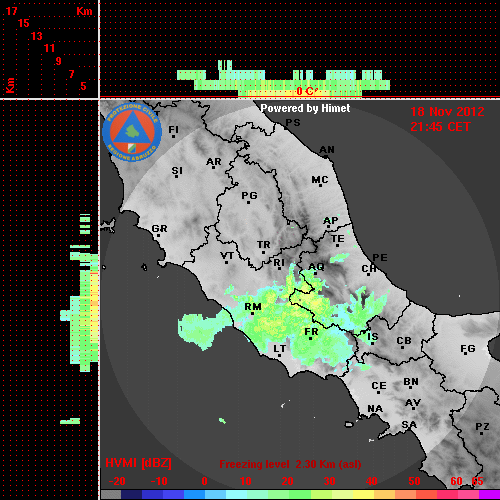Click the '40' dBZ scale value
This screenshot has height=500, width=500.
(371, 481)
